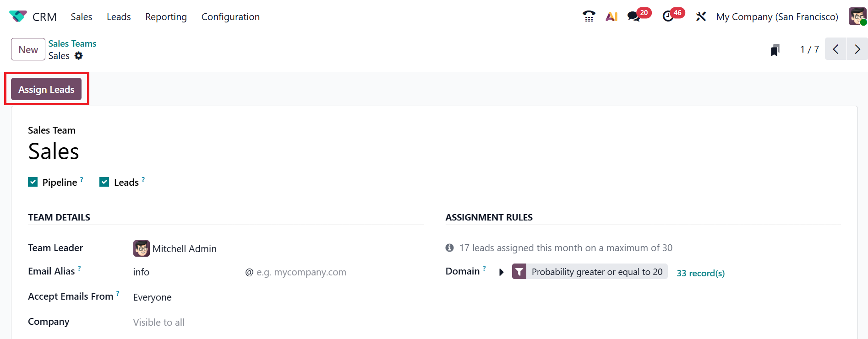
Task: Open the debug tools wrench icon
Action: tap(701, 16)
